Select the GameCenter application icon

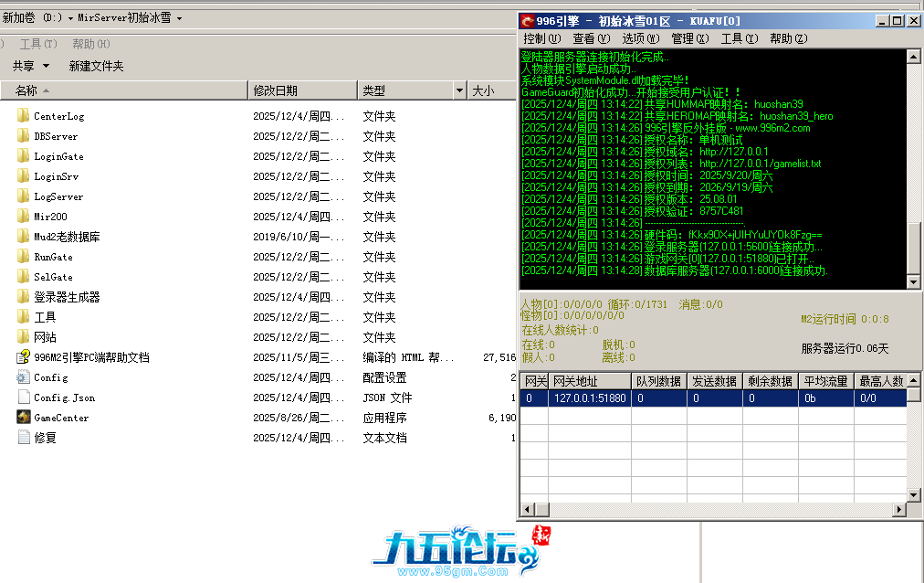(24, 418)
